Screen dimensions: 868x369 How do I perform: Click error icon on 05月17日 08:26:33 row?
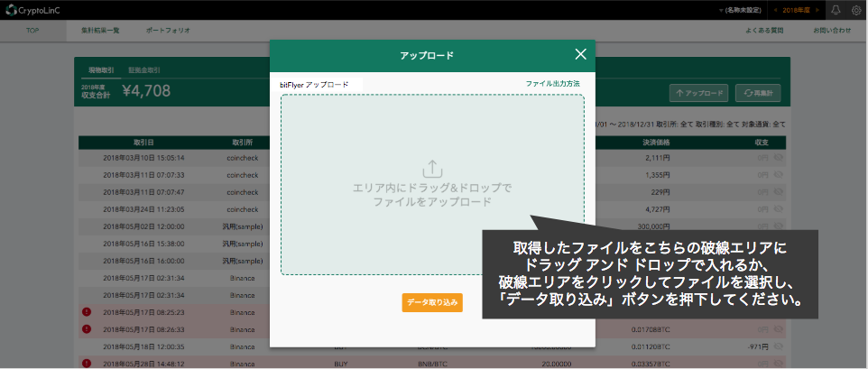coord(87,329)
